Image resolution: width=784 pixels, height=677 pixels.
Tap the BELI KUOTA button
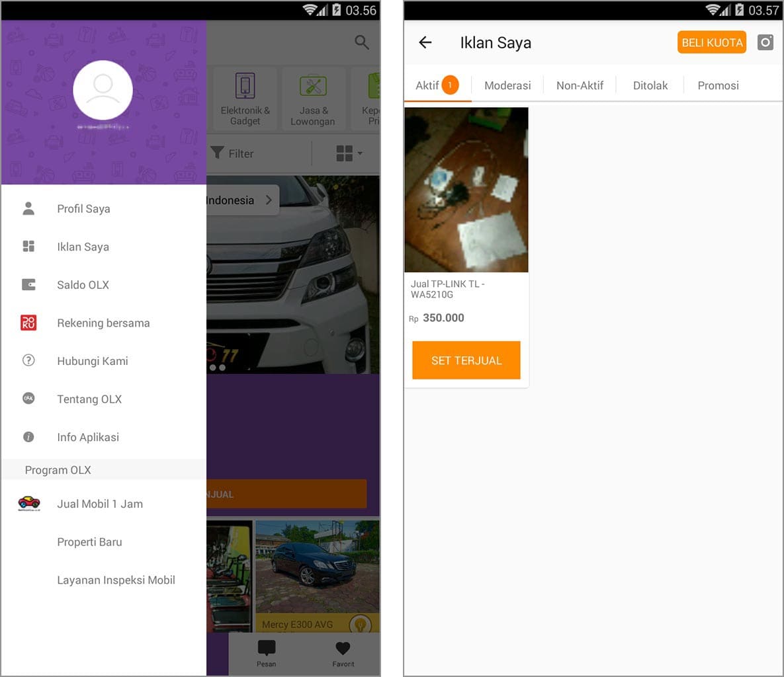point(711,42)
